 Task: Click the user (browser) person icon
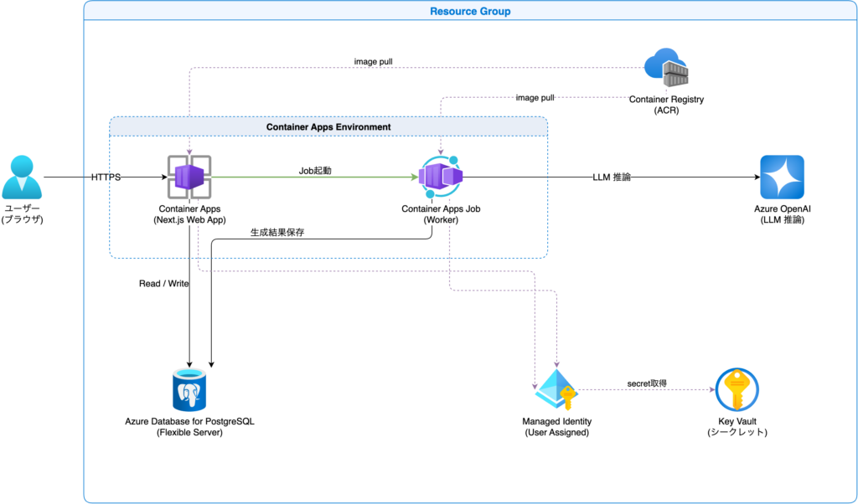coord(22,177)
